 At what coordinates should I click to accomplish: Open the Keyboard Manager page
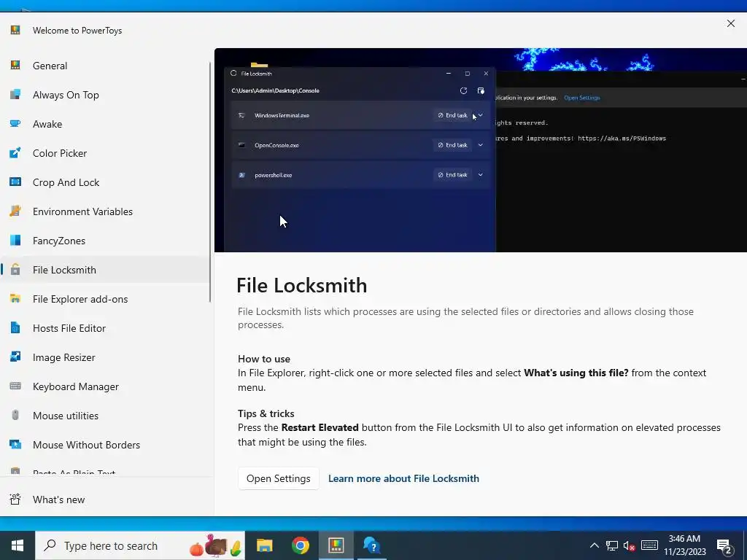(105, 386)
